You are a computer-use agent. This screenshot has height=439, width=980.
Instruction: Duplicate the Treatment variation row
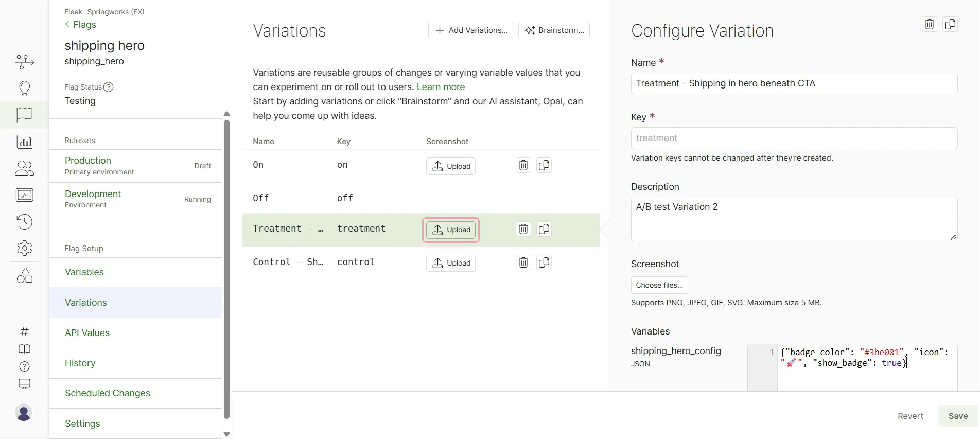coord(544,229)
